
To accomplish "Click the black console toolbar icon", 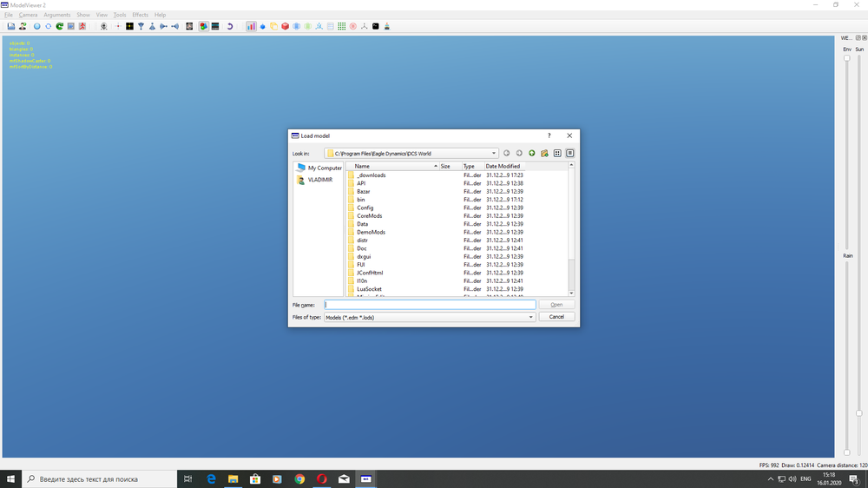I will point(376,26).
